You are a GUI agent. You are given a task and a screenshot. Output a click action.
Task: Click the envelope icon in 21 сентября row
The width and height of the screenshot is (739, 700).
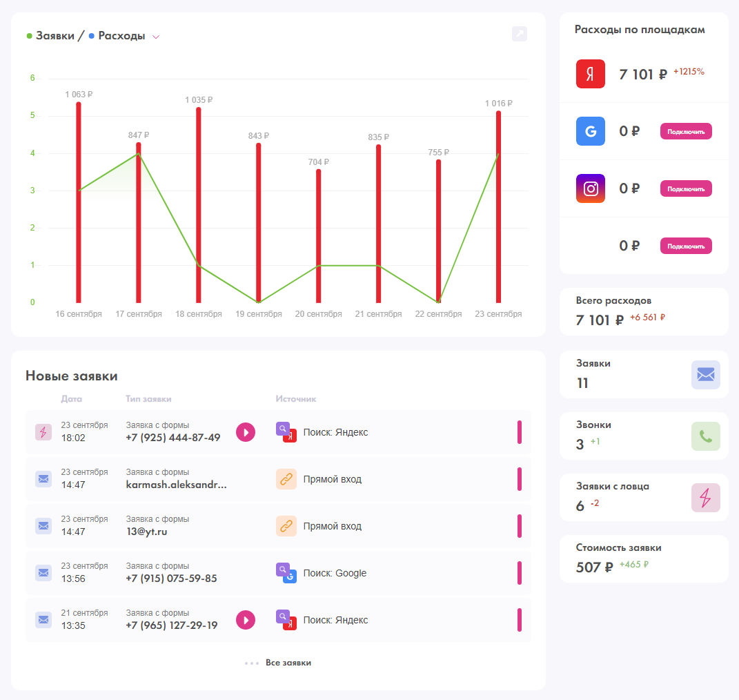tap(43, 620)
